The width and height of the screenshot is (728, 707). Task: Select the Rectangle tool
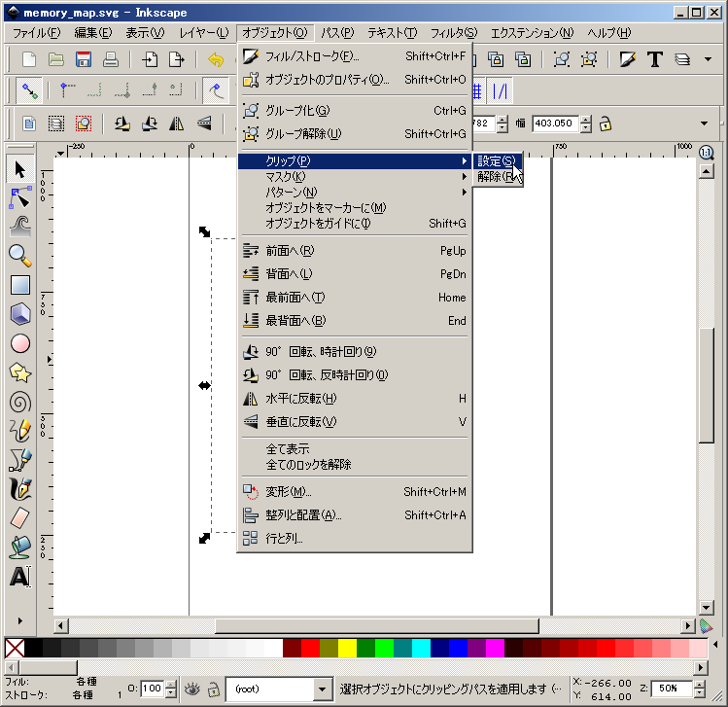pos(20,285)
